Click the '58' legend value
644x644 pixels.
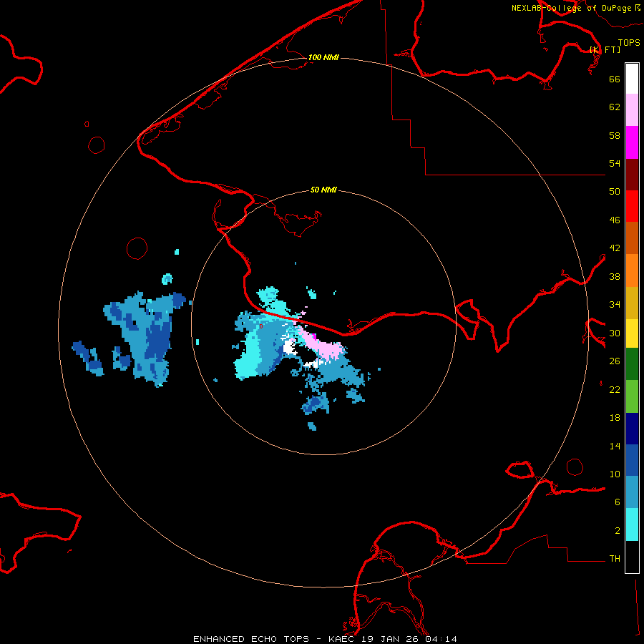615,135
